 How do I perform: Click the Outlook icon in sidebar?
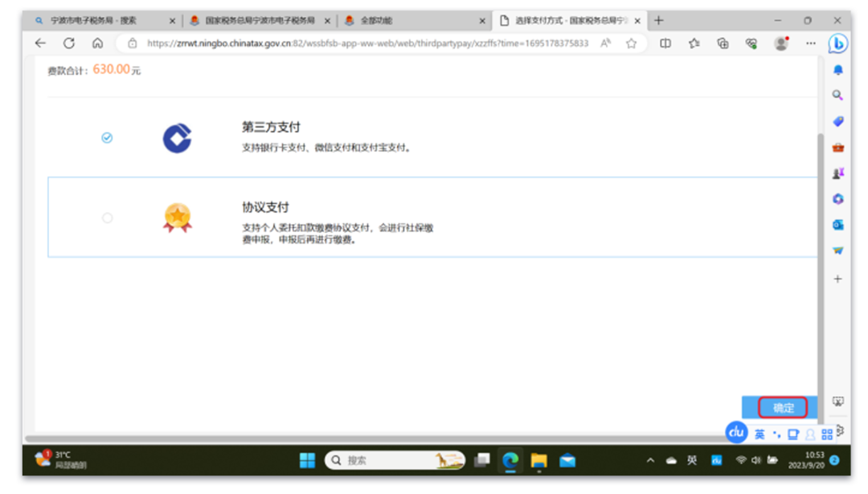838,224
